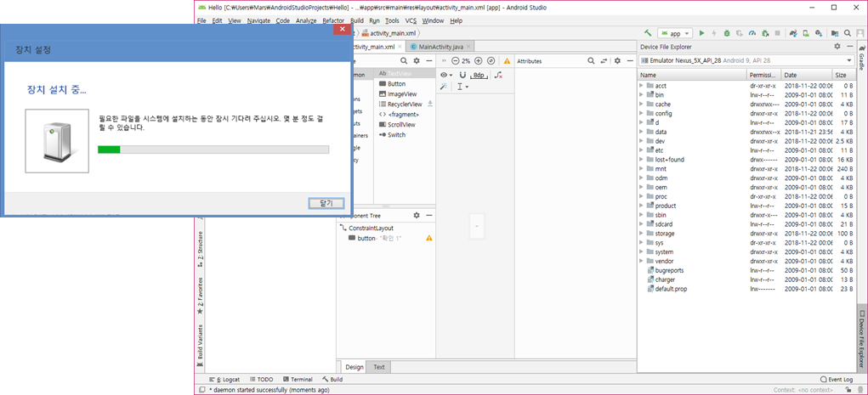
Task: Toggle the Structure tool window
Action: pos(200,250)
